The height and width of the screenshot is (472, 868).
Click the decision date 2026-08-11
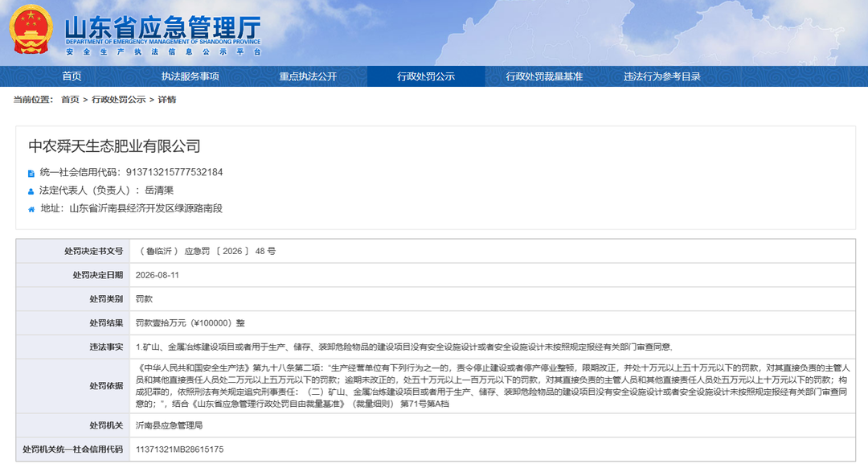[x=158, y=275]
